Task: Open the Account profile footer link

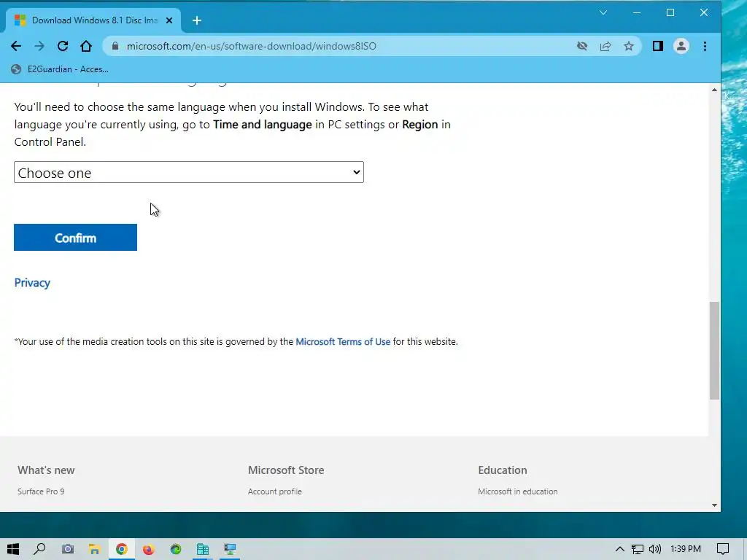Action: 275,491
